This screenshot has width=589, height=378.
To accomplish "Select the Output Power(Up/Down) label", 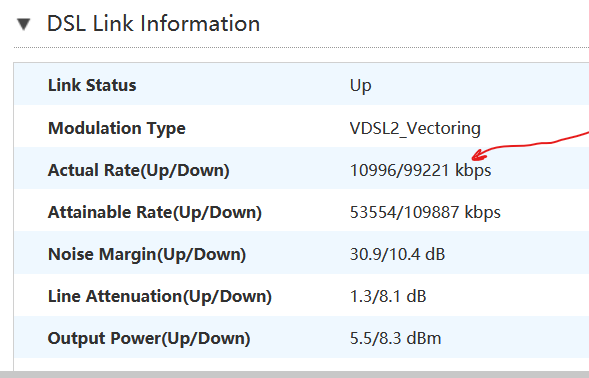I will point(149,339).
